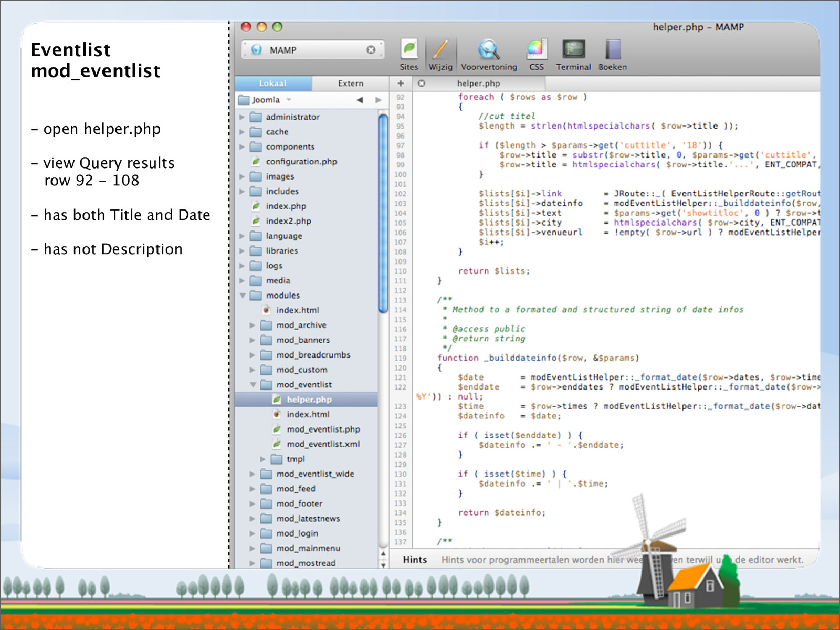
Task: Click line number 108 in gutter
Action: 400,252
